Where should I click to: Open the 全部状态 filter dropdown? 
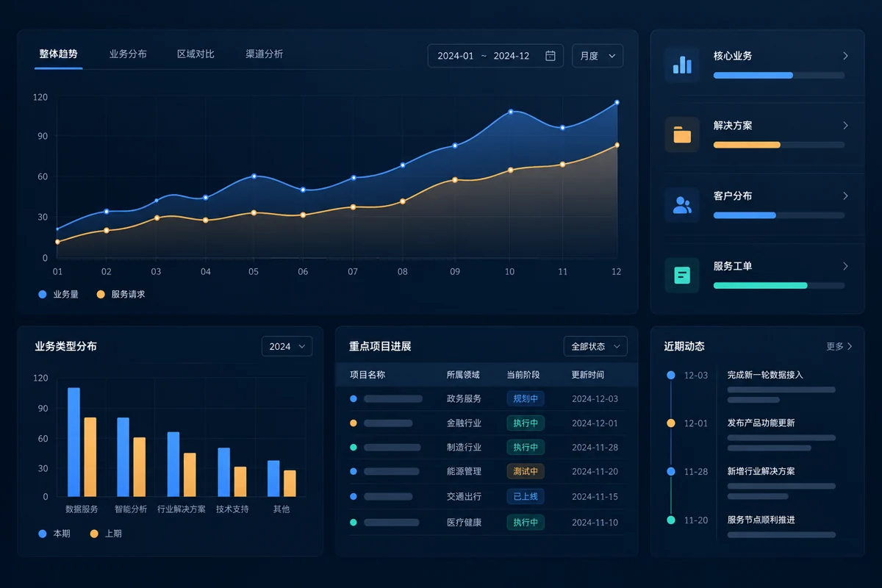[x=595, y=346]
